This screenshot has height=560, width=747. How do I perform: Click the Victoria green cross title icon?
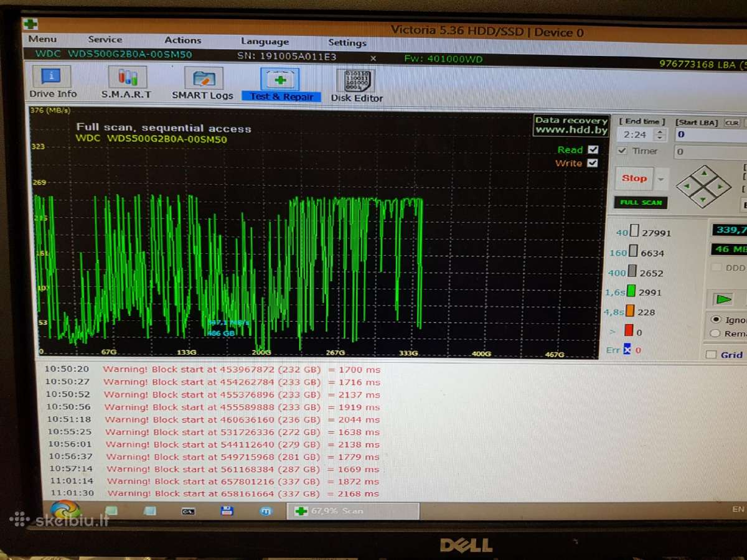[30, 24]
